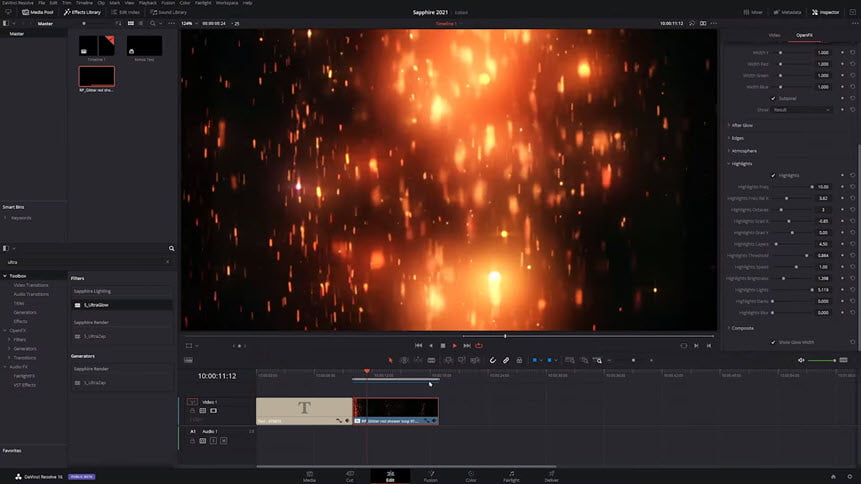Switch to the Video inspector tab

pyautogui.click(x=774, y=35)
